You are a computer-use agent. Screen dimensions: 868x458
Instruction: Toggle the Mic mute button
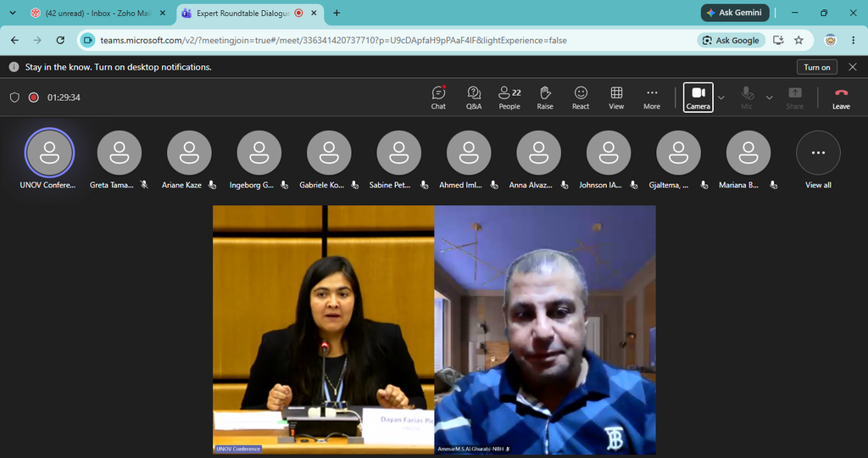click(x=747, y=98)
